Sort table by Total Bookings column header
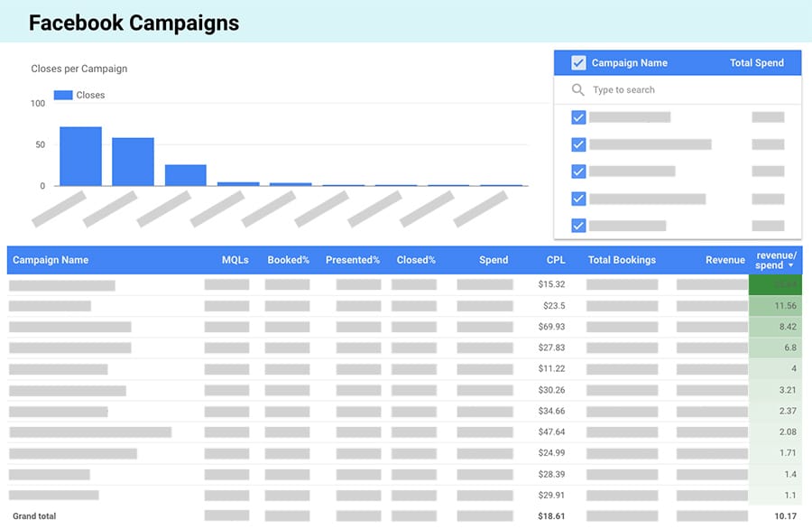The height and width of the screenshot is (529, 812). pyautogui.click(x=622, y=260)
